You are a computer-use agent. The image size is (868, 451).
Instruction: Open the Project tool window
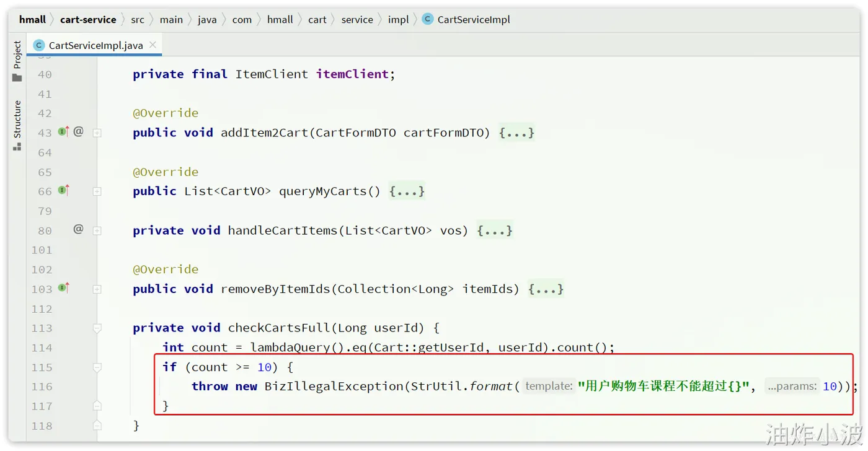[x=17, y=61]
